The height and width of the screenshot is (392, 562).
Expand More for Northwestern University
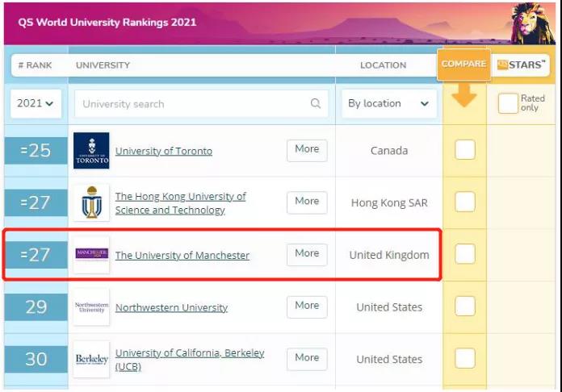tap(307, 306)
